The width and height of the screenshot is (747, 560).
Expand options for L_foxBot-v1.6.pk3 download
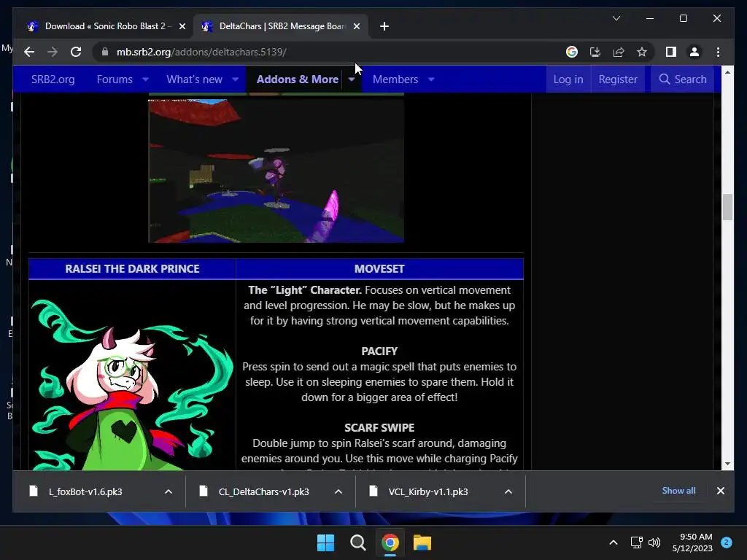169,491
